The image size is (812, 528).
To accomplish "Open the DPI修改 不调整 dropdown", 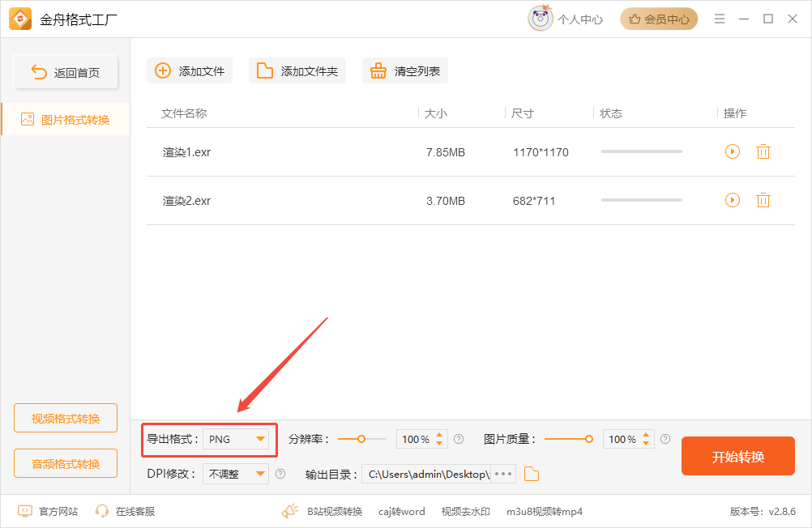I will (236, 474).
